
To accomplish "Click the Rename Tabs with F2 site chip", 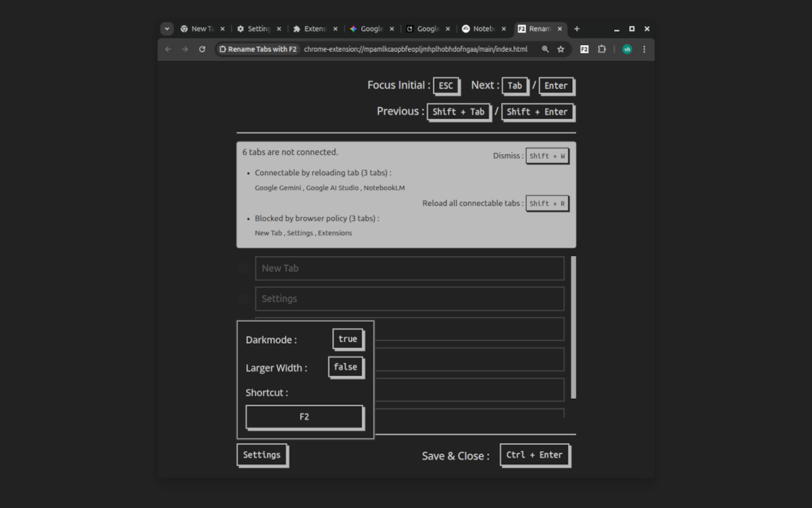I will 258,49.
